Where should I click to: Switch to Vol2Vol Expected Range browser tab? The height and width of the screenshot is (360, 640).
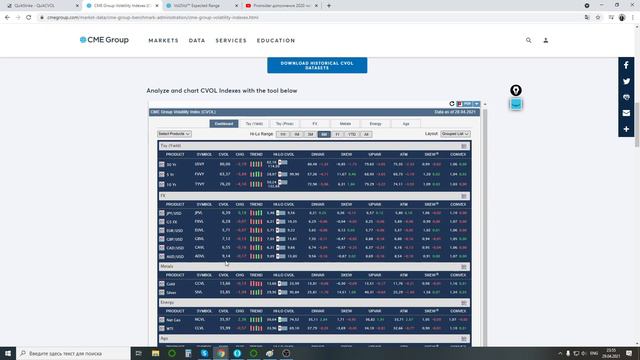coord(202,6)
